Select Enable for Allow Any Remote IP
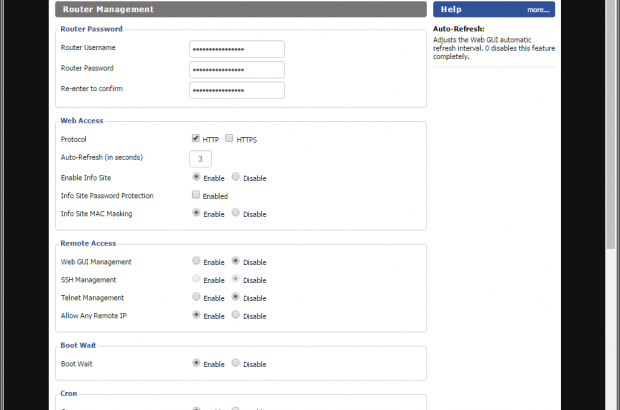 point(196,315)
